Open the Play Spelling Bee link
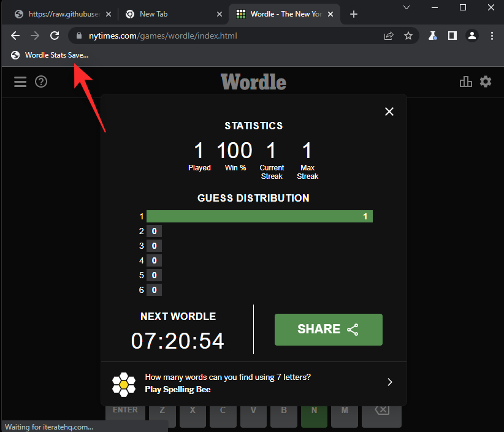Screen dimensions: 504x432 click(x=177, y=389)
